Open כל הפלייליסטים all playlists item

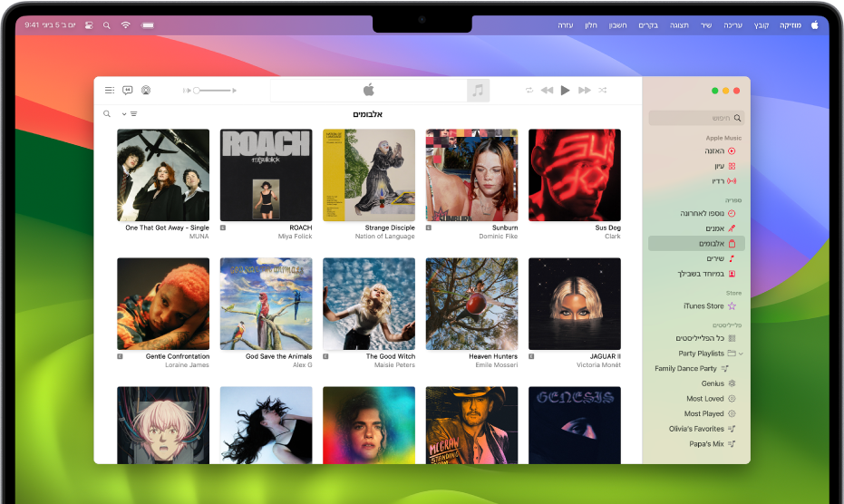pos(705,339)
